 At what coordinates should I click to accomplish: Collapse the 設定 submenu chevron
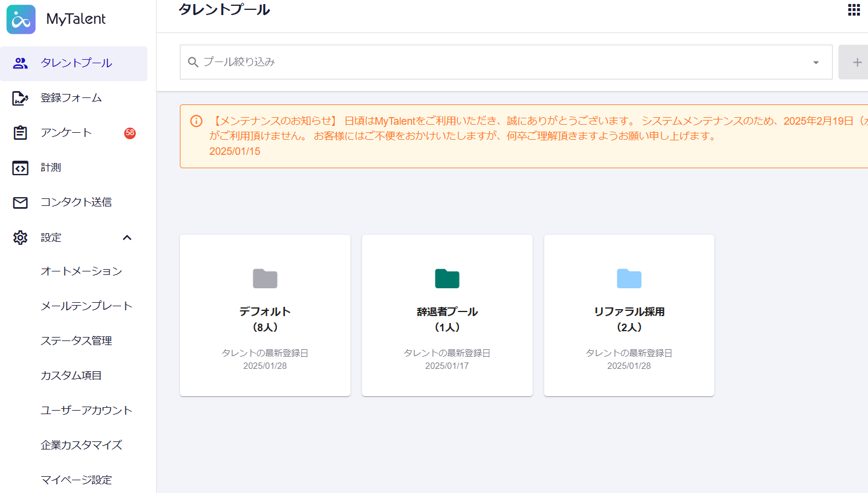point(127,237)
